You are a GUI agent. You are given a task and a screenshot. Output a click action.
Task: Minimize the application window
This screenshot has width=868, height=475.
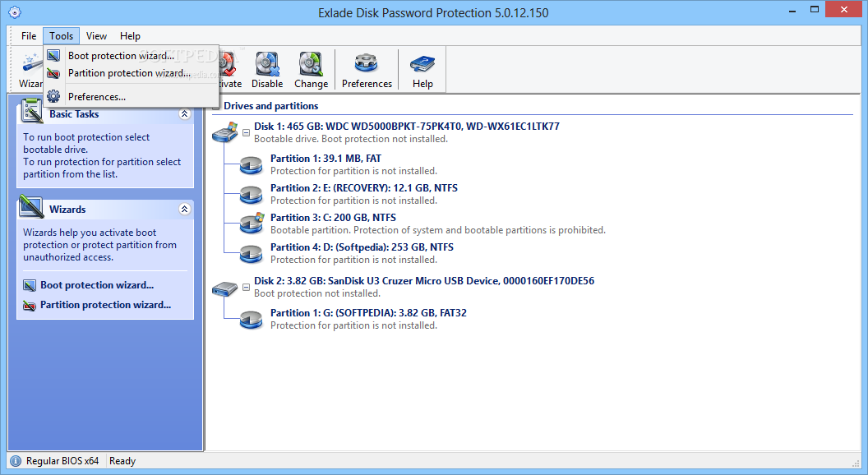point(792,9)
